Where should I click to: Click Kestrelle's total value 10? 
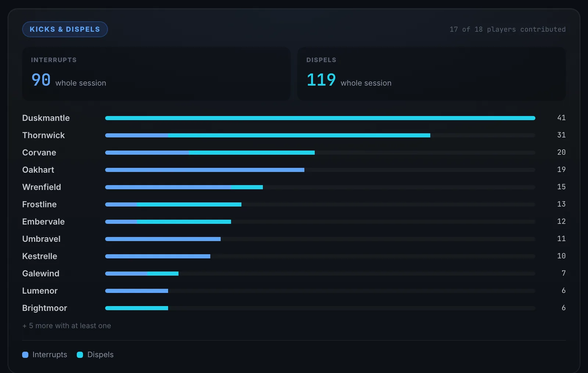561,256
